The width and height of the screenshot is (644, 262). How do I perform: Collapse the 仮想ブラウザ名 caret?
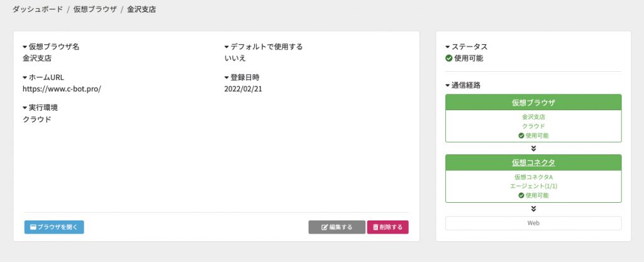pyautogui.click(x=25, y=47)
